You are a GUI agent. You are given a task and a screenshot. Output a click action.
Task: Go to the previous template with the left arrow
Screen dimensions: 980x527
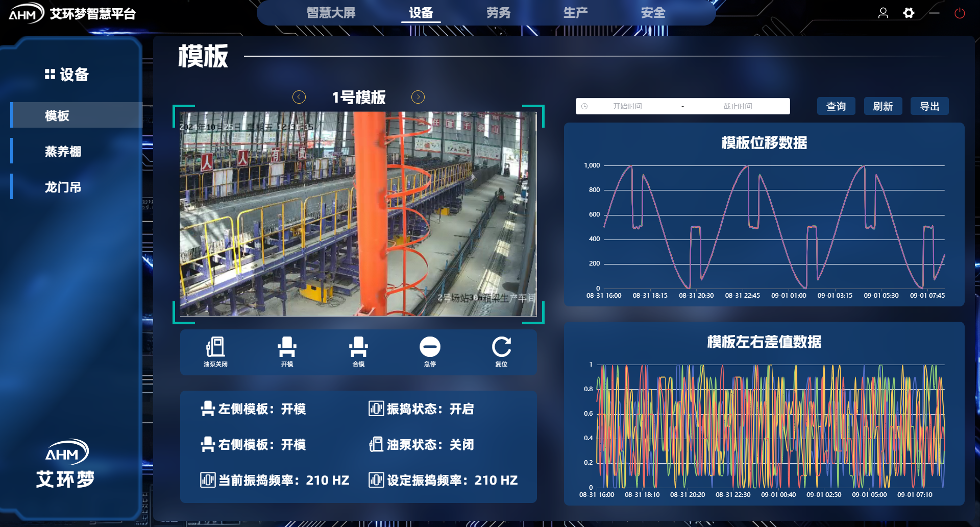point(299,97)
